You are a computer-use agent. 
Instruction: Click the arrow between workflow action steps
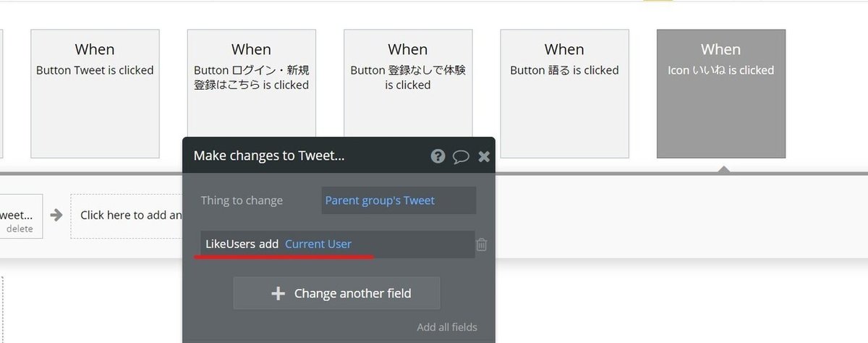click(x=56, y=215)
